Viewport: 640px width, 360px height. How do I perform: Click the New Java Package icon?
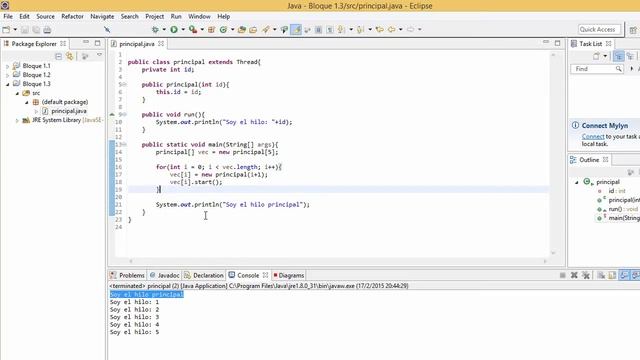click(211, 29)
